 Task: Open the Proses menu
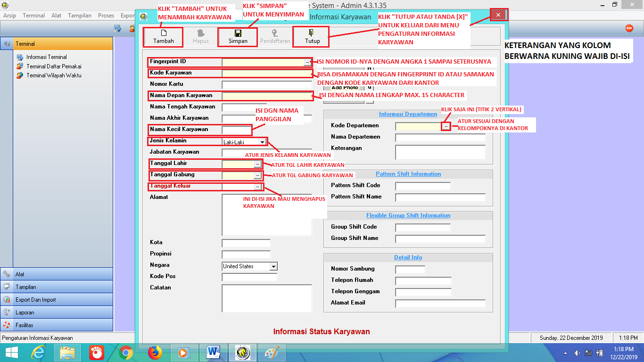106,16
